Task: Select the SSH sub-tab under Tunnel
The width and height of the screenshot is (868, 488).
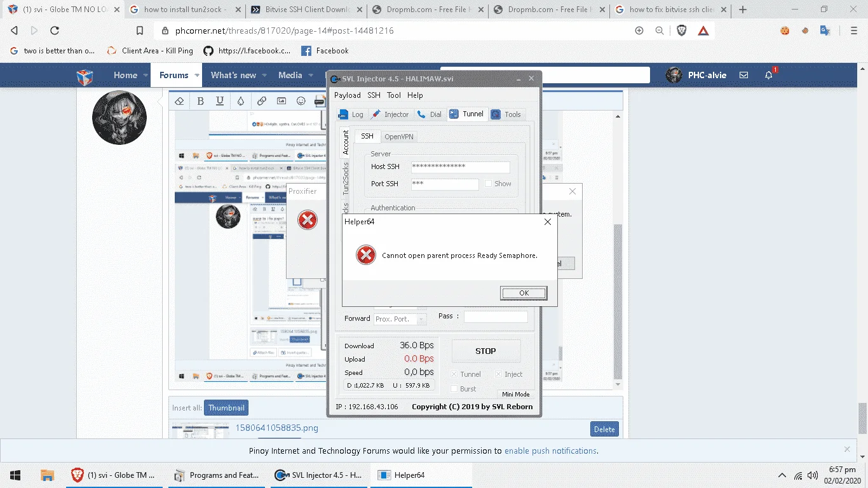Action: [367, 136]
